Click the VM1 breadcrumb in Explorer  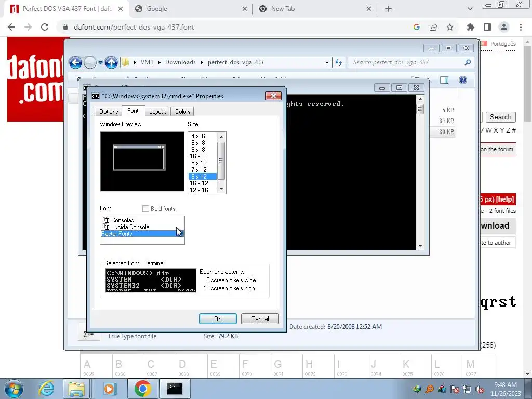(147, 62)
